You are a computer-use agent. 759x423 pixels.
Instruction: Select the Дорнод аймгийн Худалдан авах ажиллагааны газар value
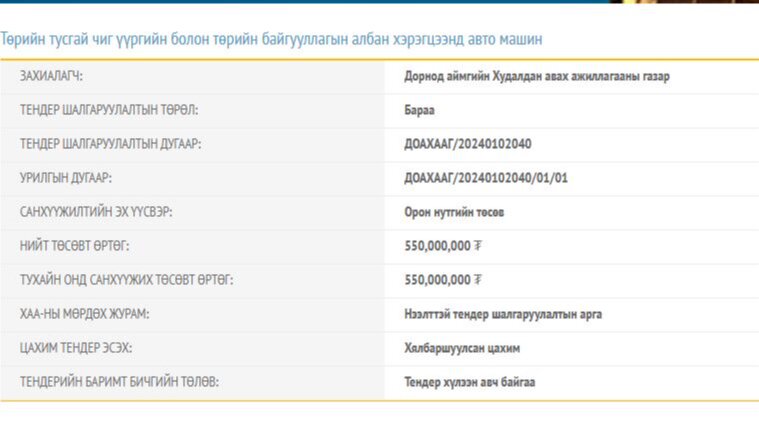point(537,76)
